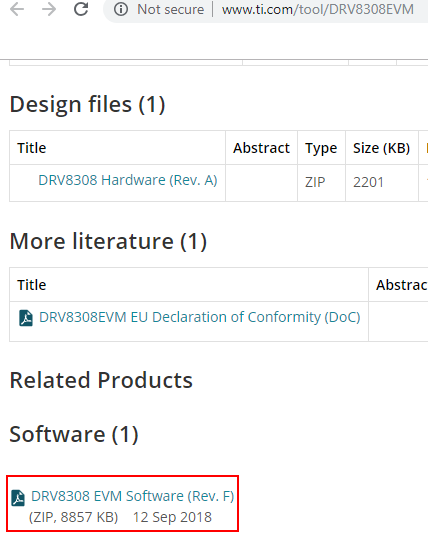Click the Type column header
The width and height of the screenshot is (428, 541).
(321, 148)
